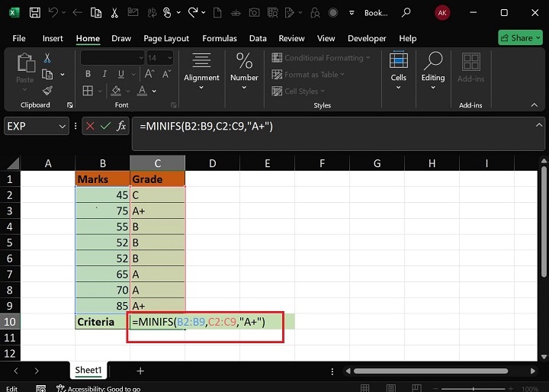Collapse the ribbon with chevron
The height and width of the screenshot is (392, 549).
pyautogui.click(x=535, y=104)
